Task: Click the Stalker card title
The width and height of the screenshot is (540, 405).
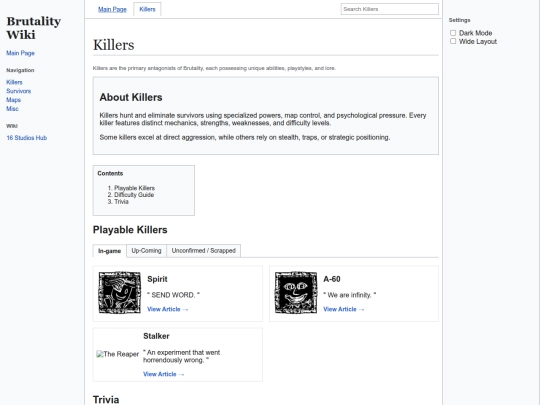Action: pyautogui.click(x=156, y=336)
